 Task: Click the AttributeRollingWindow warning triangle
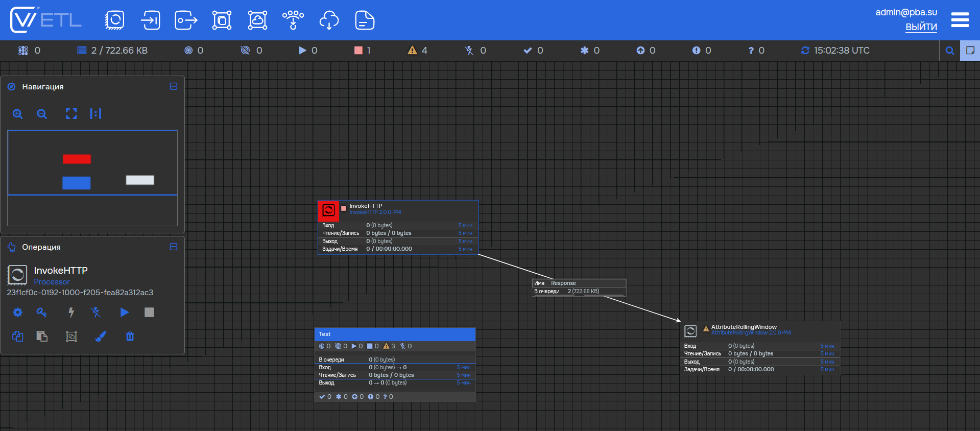706,329
